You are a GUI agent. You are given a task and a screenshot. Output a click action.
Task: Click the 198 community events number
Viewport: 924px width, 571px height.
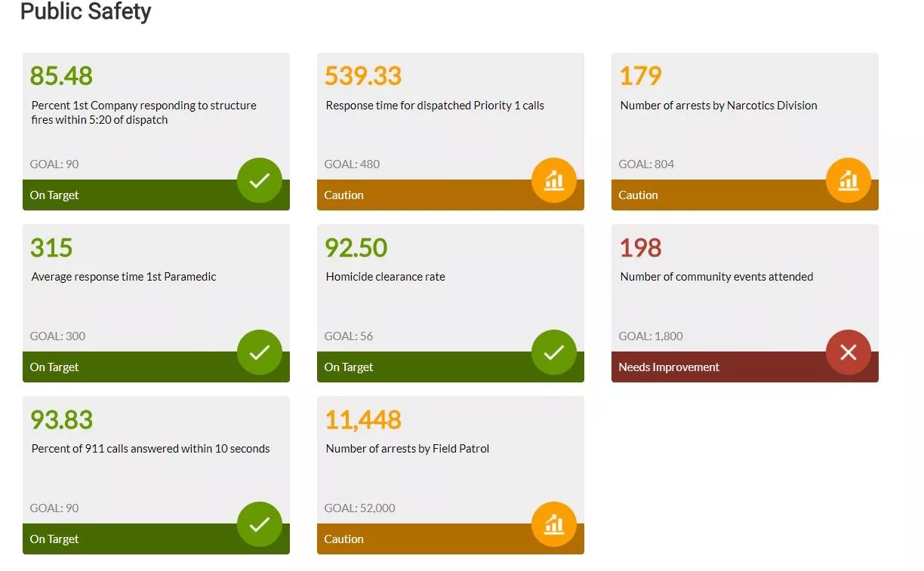pyautogui.click(x=640, y=248)
